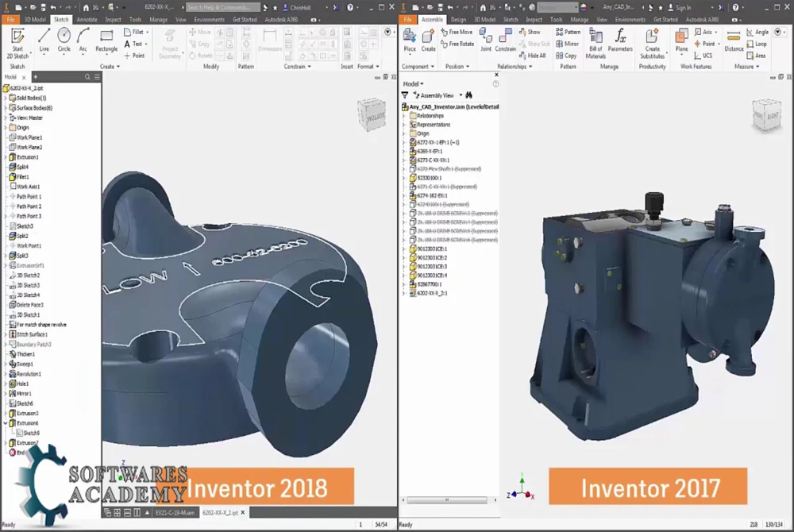Expand the 6272-XX-1-EP:1 component node

pos(404,143)
